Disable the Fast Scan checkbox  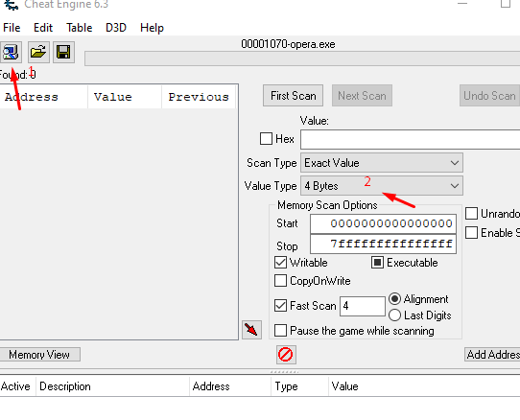pyautogui.click(x=280, y=305)
